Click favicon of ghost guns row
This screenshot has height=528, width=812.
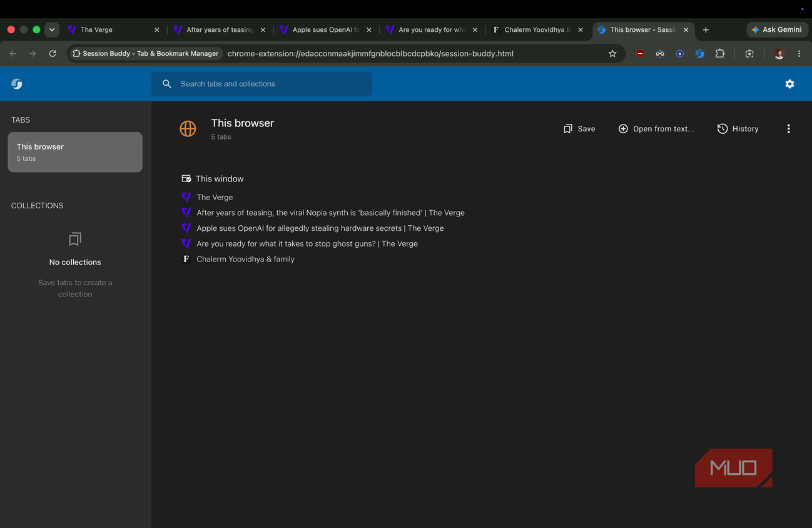point(186,243)
